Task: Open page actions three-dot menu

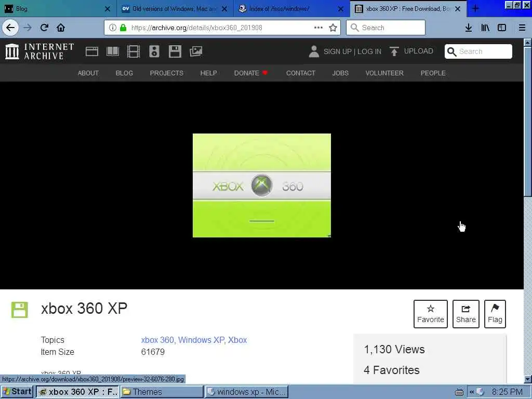Action: [318, 28]
